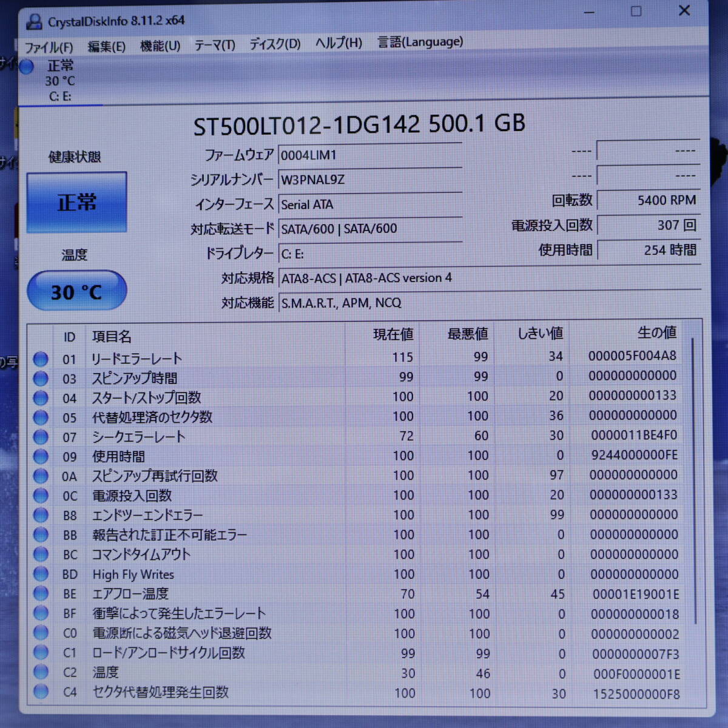This screenshot has height=728, width=728.
Task: Click the raw value 0000011BE4F0
Action: point(634,435)
